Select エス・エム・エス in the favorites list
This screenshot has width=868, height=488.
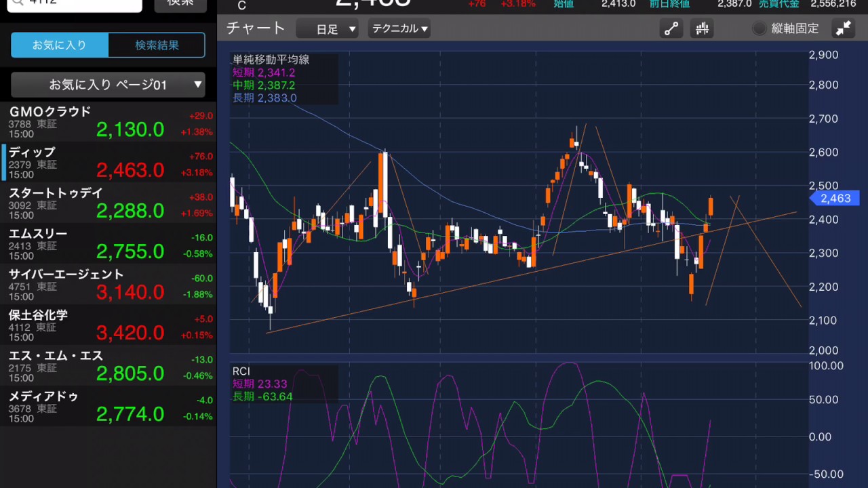(x=108, y=366)
